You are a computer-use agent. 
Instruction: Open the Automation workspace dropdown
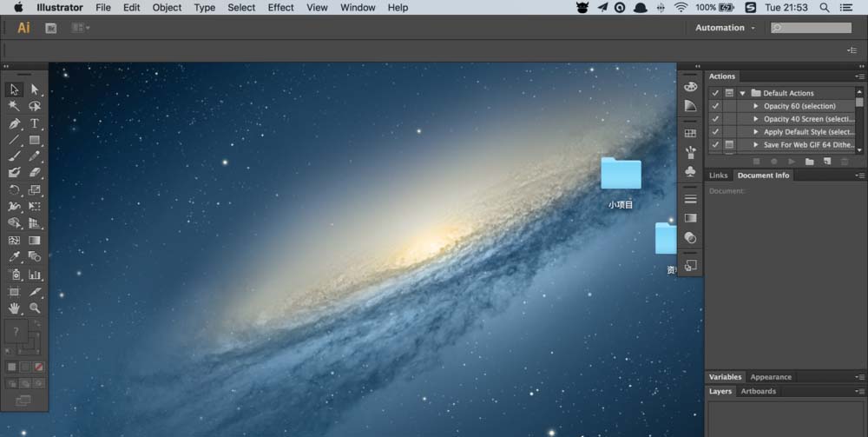tap(725, 28)
